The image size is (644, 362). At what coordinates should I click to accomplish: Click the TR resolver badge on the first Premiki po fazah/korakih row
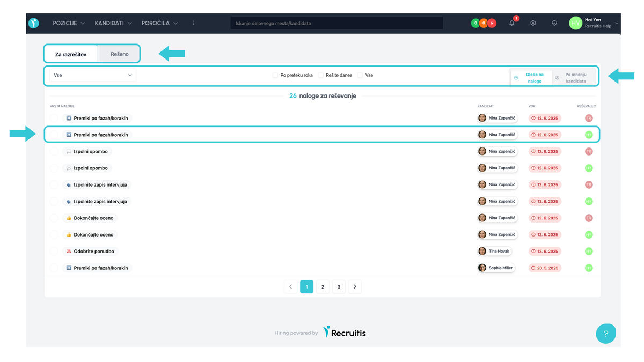(589, 118)
